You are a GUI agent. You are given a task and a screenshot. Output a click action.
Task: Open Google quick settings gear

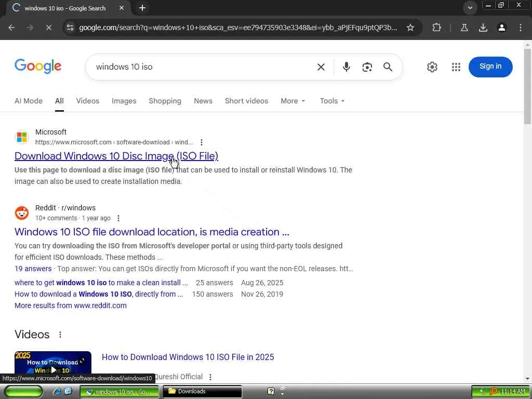[432, 67]
